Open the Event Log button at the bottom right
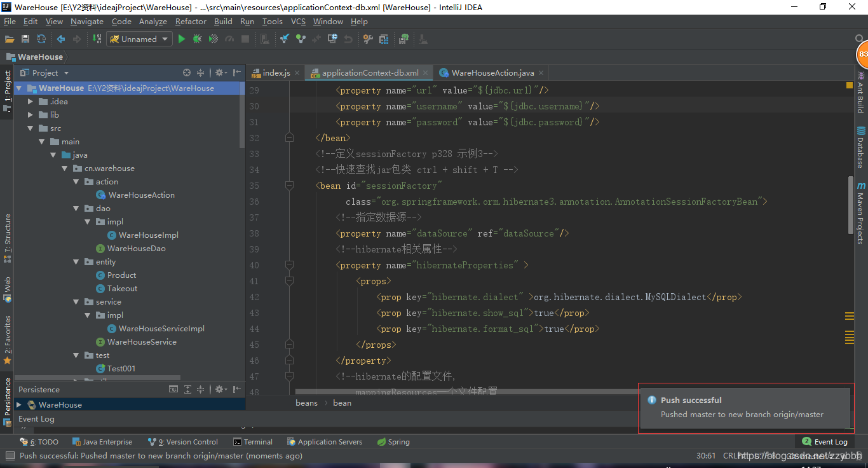The width and height of the screenshot is (868, 468). (x=825, y=441)
